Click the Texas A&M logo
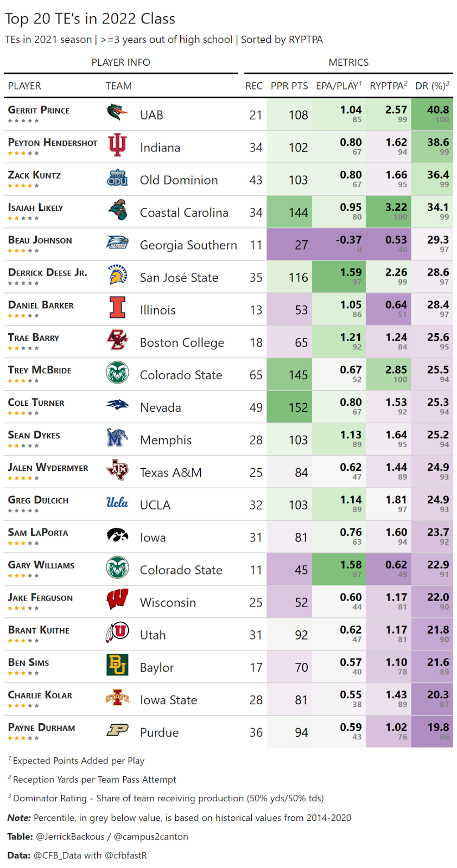Image resolution: width=457 pixels, height=868 pixels. point(117,470)
